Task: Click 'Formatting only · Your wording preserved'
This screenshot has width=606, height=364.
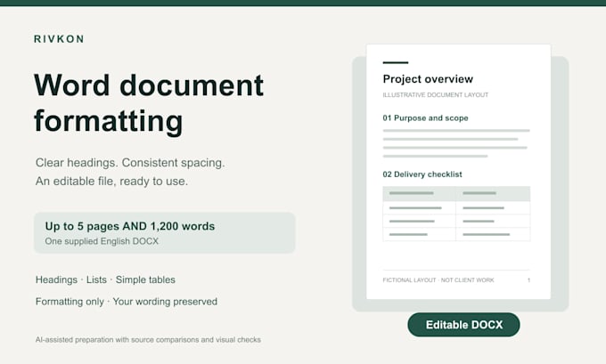Action: 127,302
